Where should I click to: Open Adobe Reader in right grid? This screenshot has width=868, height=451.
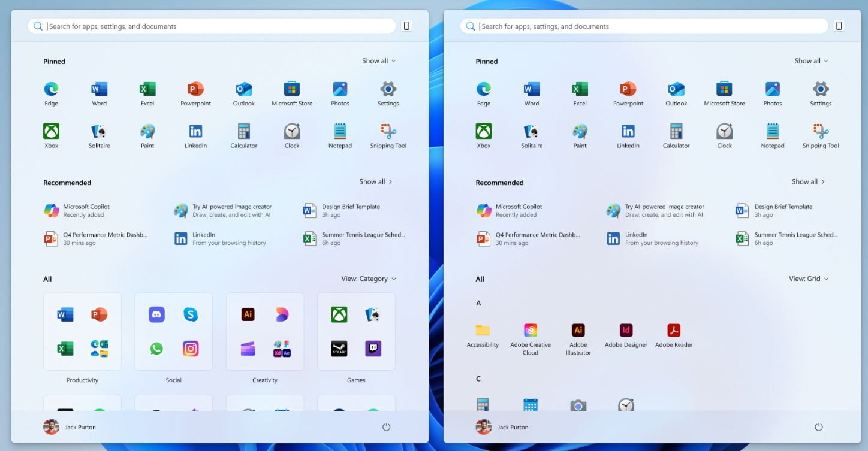[x=674, y=335]
